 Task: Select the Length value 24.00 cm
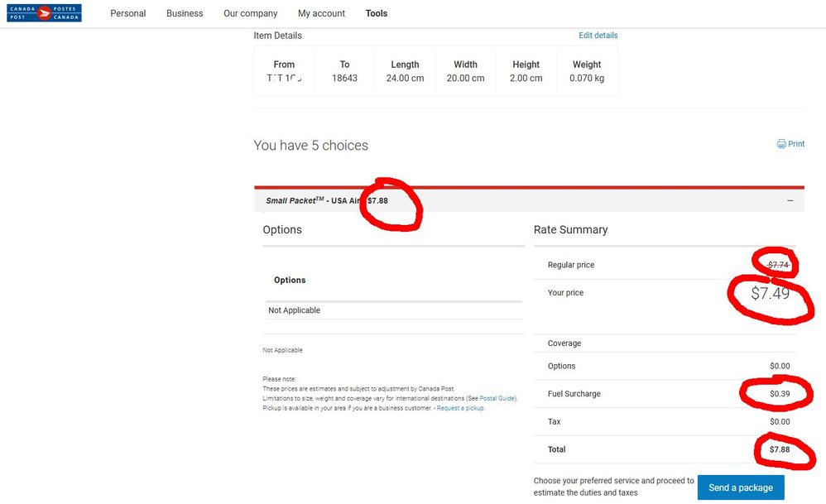click(x=405, y=78)
